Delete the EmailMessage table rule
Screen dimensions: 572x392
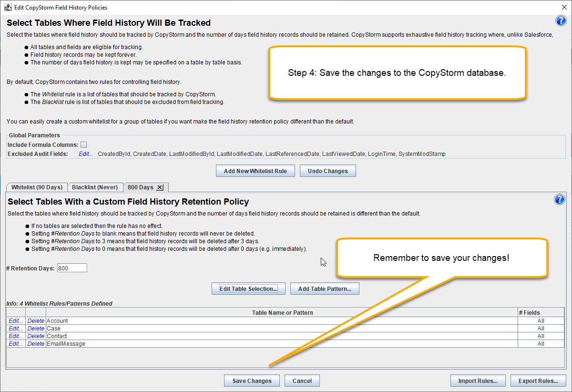[x=36, y=344]
